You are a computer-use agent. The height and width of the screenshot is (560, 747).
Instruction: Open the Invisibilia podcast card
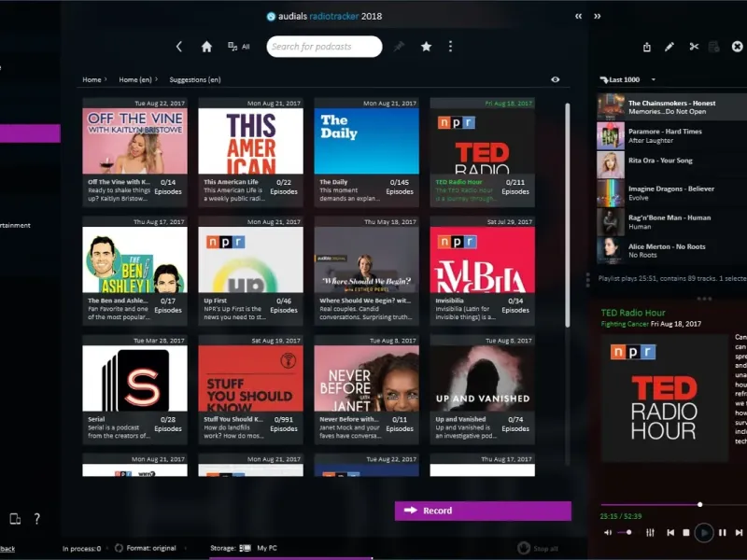click(x=482, y=271)
